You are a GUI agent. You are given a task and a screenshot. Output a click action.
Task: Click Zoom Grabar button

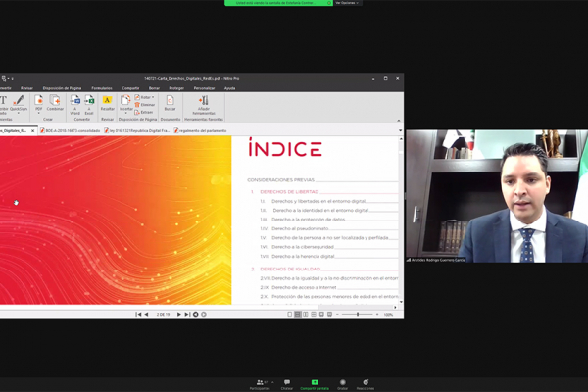click(x=342, y=384)
